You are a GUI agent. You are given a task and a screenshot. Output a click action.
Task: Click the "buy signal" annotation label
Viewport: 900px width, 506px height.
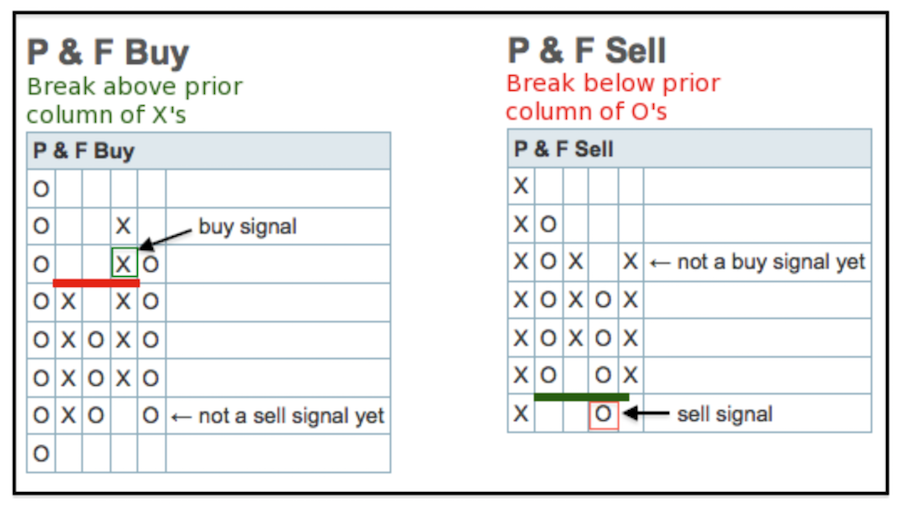click(247, 227)
